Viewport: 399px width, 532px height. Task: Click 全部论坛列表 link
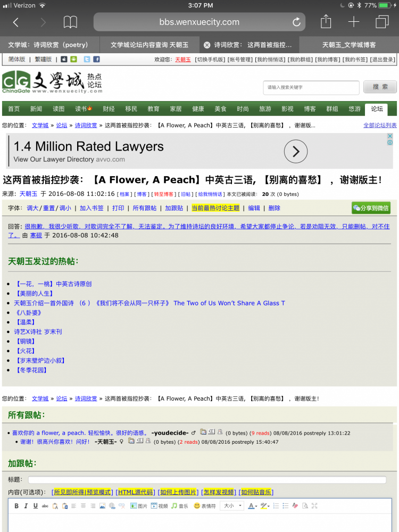click(x=380, y=125)
